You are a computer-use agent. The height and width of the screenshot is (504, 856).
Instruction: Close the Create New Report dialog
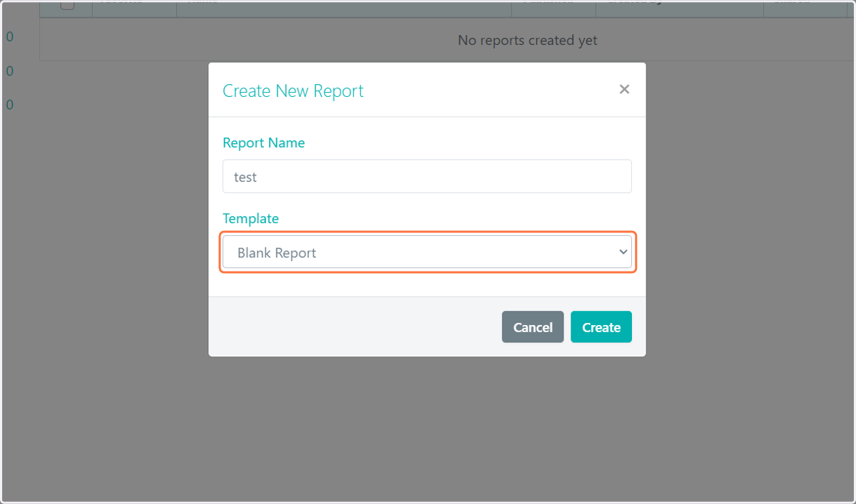click(x=624, y=89)
